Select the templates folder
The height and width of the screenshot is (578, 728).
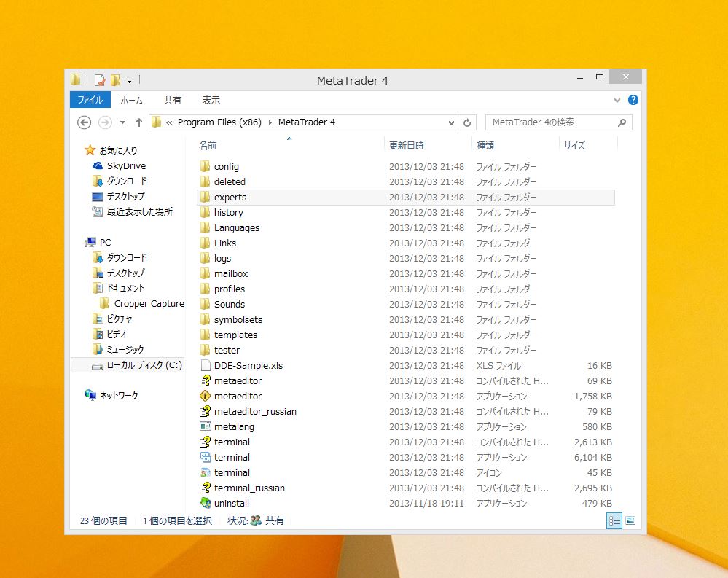pos(235,335)
